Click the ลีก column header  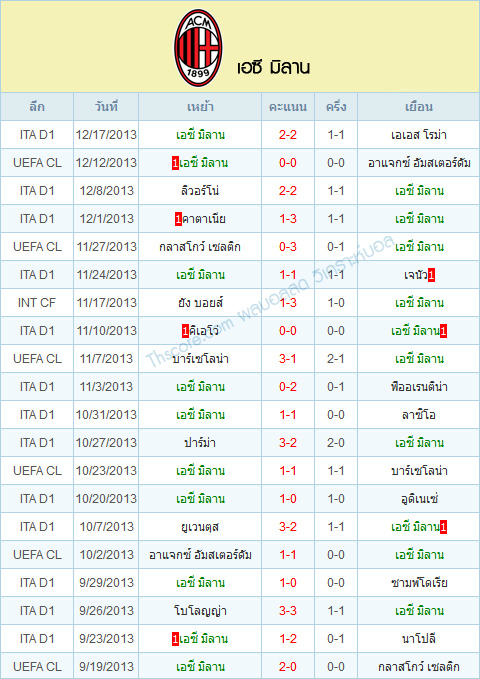coord(37,107)
